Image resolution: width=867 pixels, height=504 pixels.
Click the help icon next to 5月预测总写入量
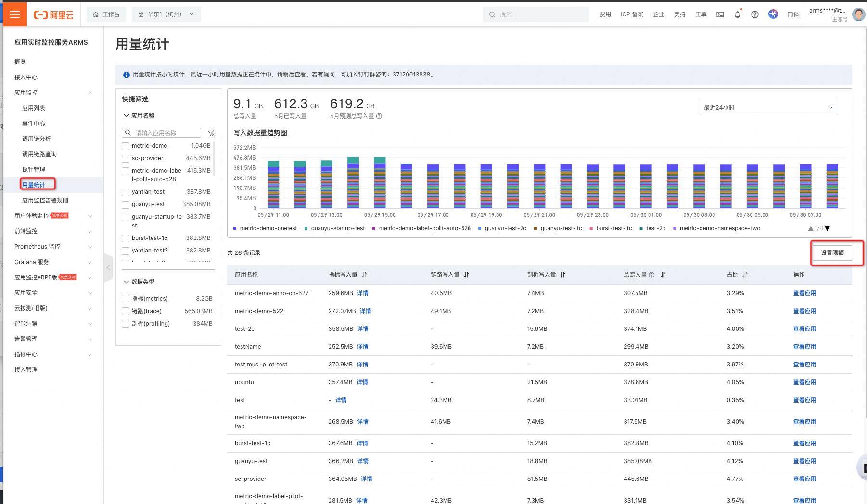tap(379, 116)
